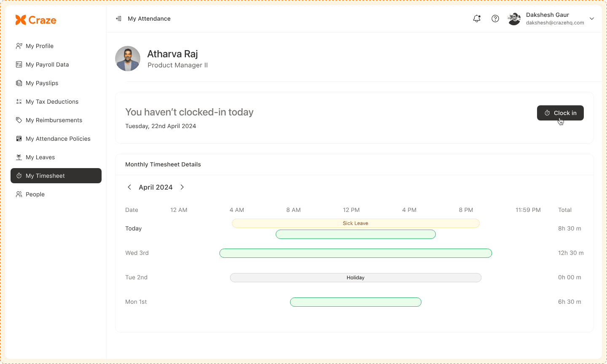Click the 8h 30 m total for Today
The height and width of the screenshot is (364, 607).
click(x=569, y=228)
